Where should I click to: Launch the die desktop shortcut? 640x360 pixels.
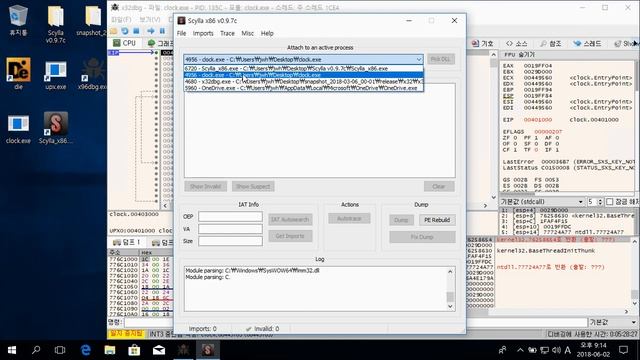pyautogui.click(x=18, y=74)
